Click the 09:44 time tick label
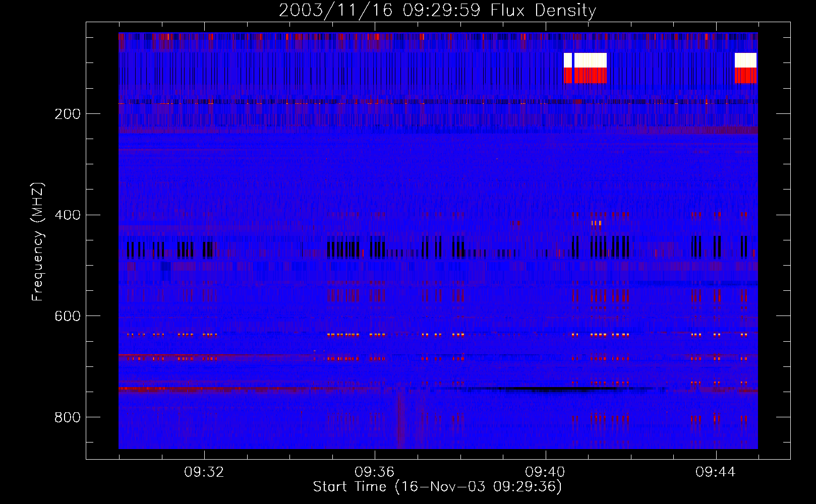Image resolution: width=816 pixels, height=504 pixels. point(716,472)
